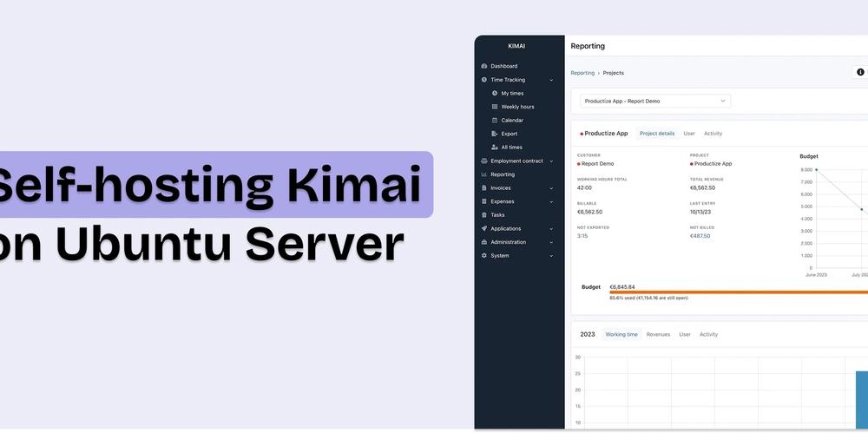Click the billable €6,562.50 value
The image size is (868, 433).
pyautogui.click(x=589, y=212)
